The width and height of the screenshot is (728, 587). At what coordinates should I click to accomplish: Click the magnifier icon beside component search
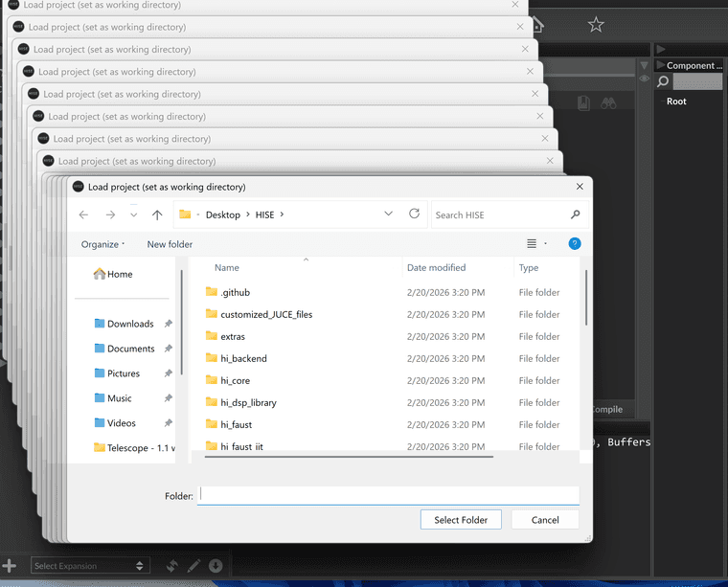click(x=663, y=82)
